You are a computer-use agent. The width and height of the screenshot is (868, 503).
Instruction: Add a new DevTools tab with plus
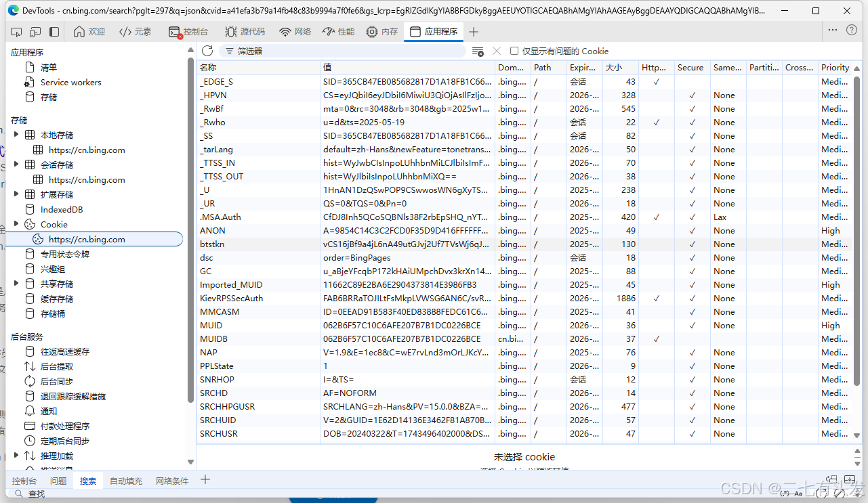[474, 32]
